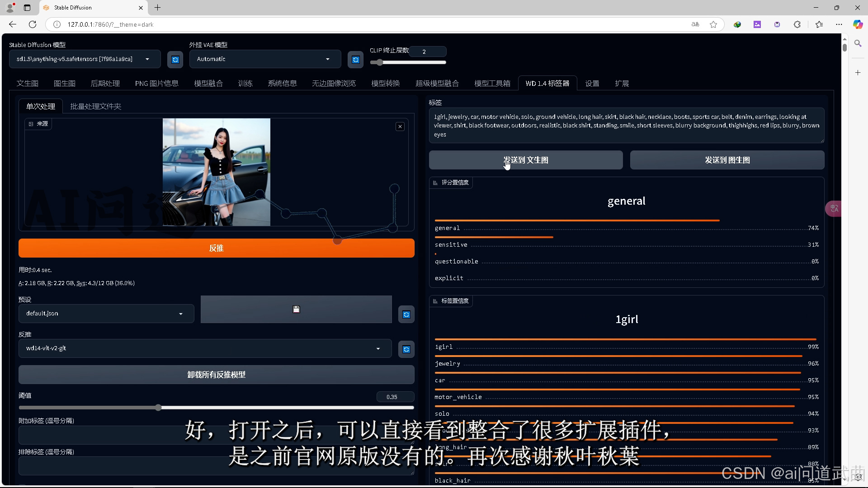Open the wd14-vit-v2-git interrogator dropdown

(x=204, y=348)
